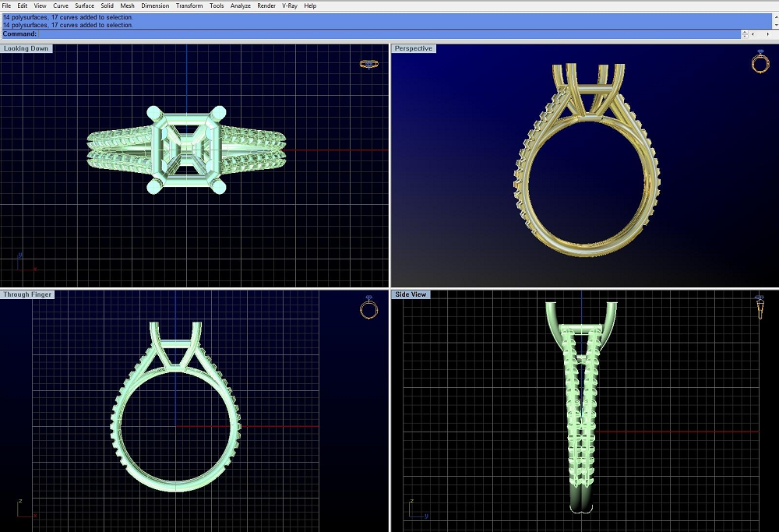Open the File menu
The width and height of the screenshot is (779, 532).
[6, 6]
